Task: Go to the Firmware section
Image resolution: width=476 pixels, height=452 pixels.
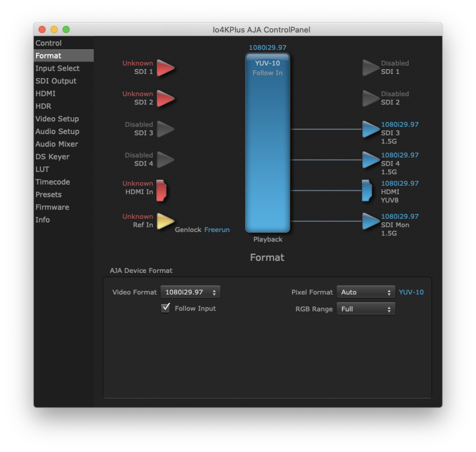Action: tap(52, 207)
